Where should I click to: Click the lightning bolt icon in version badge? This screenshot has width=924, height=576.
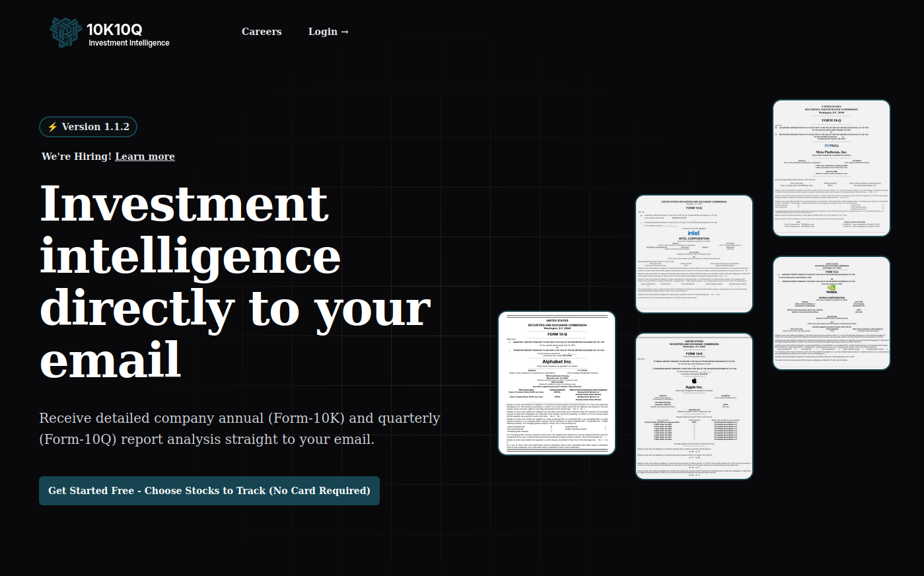[53, 127]
